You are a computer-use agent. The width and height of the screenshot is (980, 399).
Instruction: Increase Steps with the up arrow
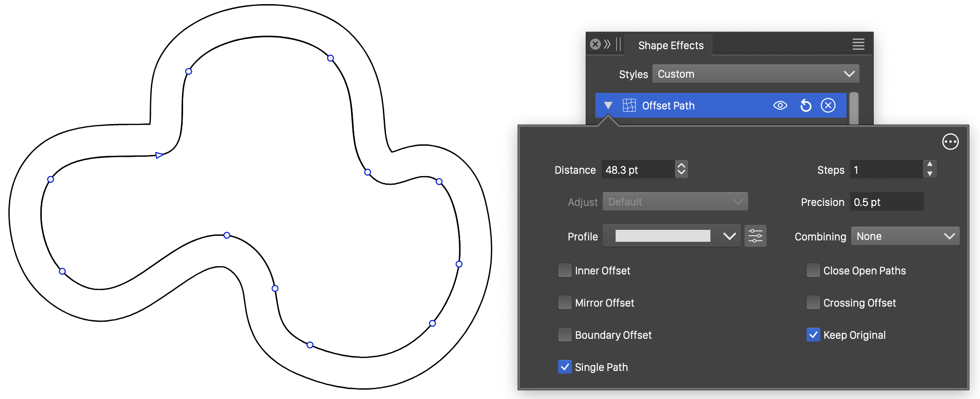coord(930,164)
